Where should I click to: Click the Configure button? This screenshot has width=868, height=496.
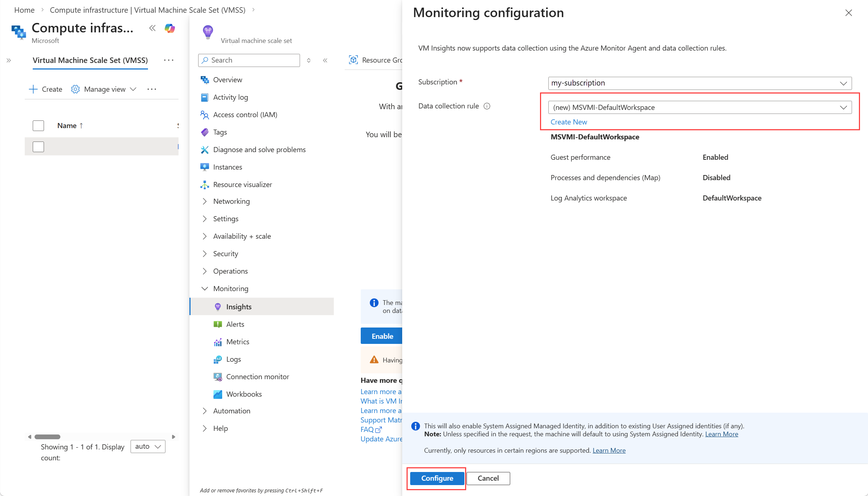click(437, 478)
